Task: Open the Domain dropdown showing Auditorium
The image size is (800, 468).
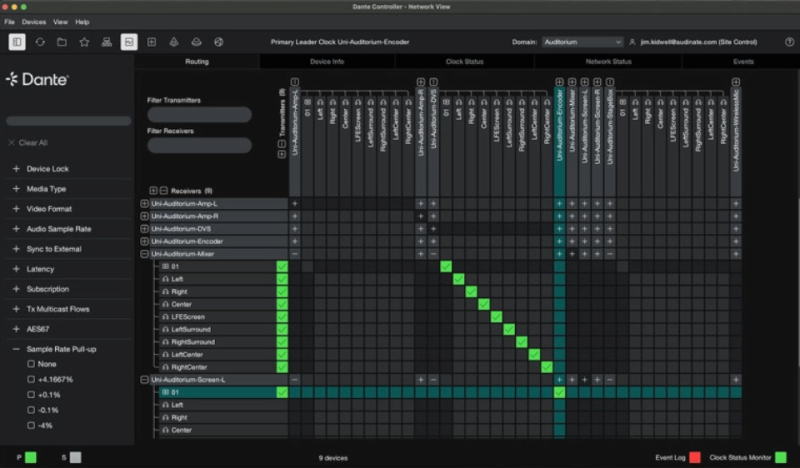Action: coord(582,42)
